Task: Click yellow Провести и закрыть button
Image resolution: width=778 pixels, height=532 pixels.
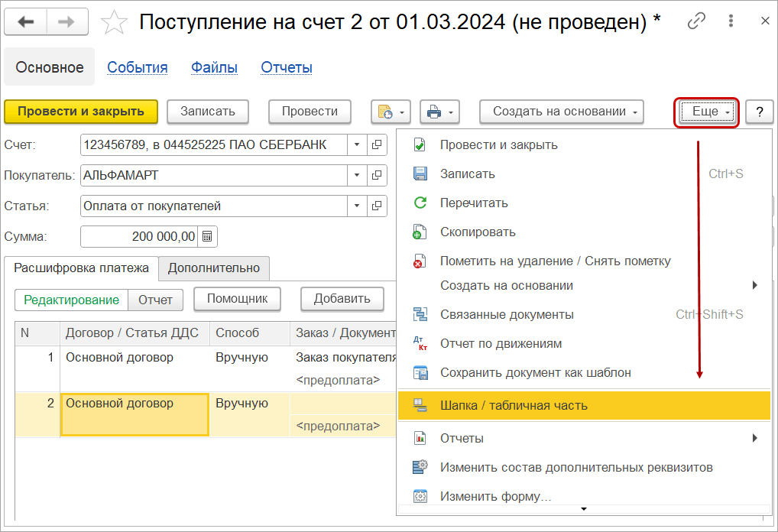Action: 81,112
